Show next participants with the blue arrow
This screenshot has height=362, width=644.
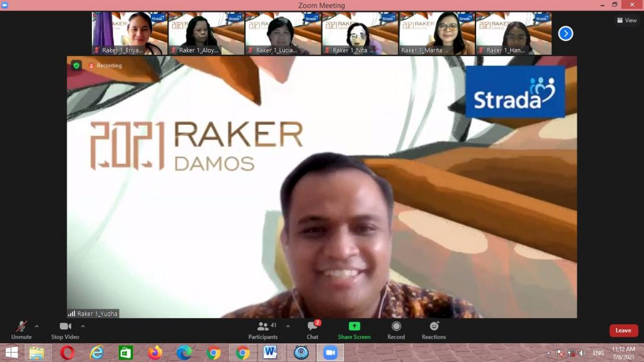click(x=565, y=33)
